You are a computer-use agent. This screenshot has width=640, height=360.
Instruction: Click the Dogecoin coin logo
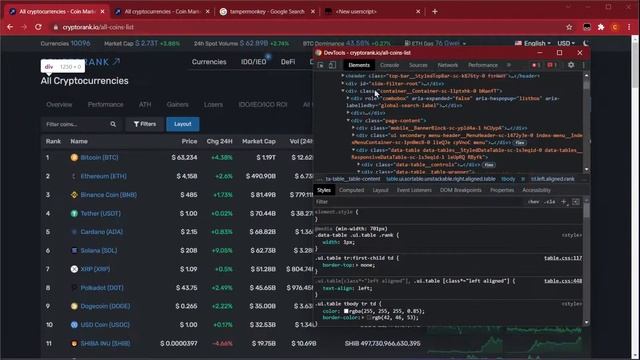[x=74, y=306]
